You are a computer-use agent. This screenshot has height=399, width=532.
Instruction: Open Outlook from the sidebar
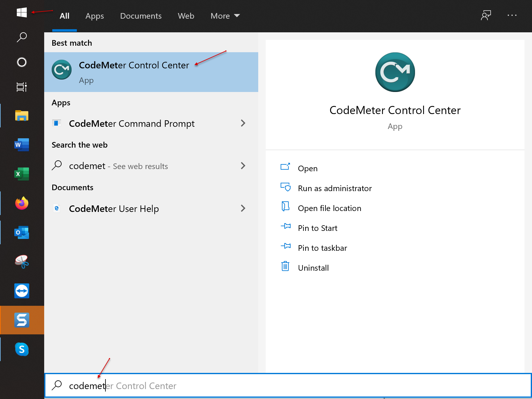click(21, 232)
